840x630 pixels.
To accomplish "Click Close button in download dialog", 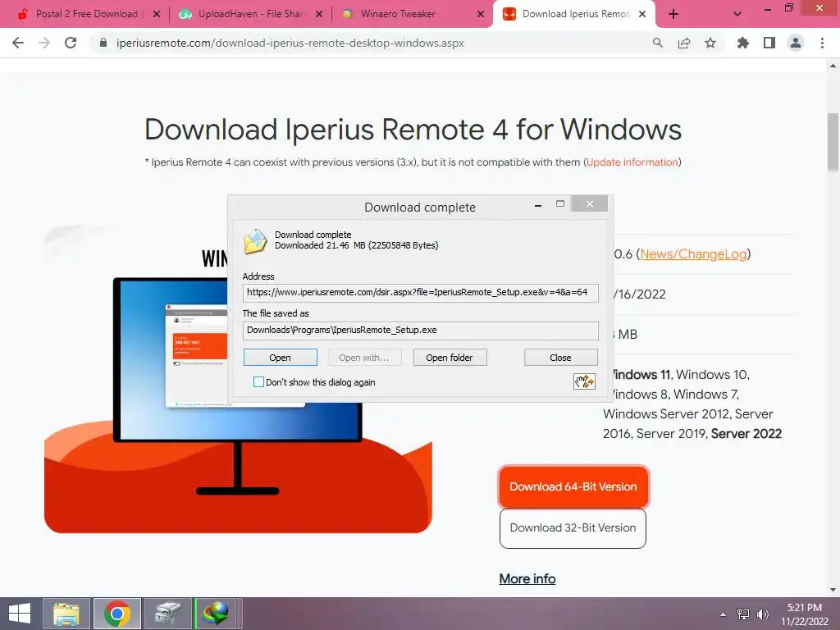I will (x=560, y=358).
